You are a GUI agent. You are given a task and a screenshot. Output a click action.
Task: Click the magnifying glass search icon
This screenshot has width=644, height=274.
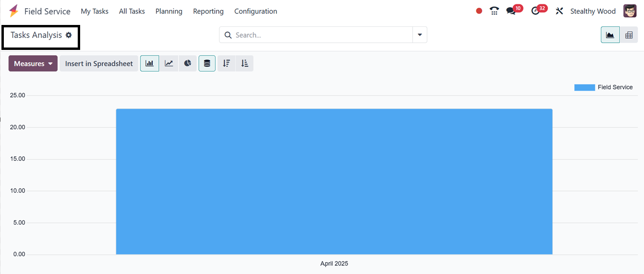[228, 35]
